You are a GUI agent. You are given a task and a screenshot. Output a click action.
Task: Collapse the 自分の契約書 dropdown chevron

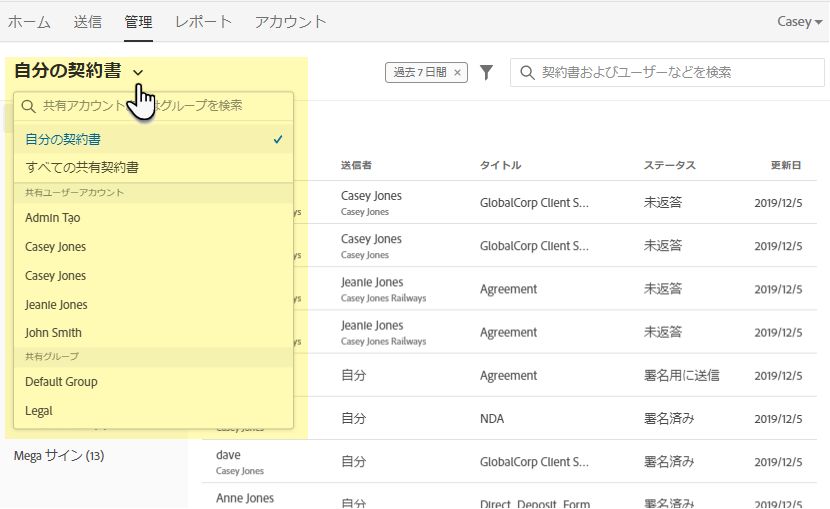pyautogui.click(x=138, y=72)
